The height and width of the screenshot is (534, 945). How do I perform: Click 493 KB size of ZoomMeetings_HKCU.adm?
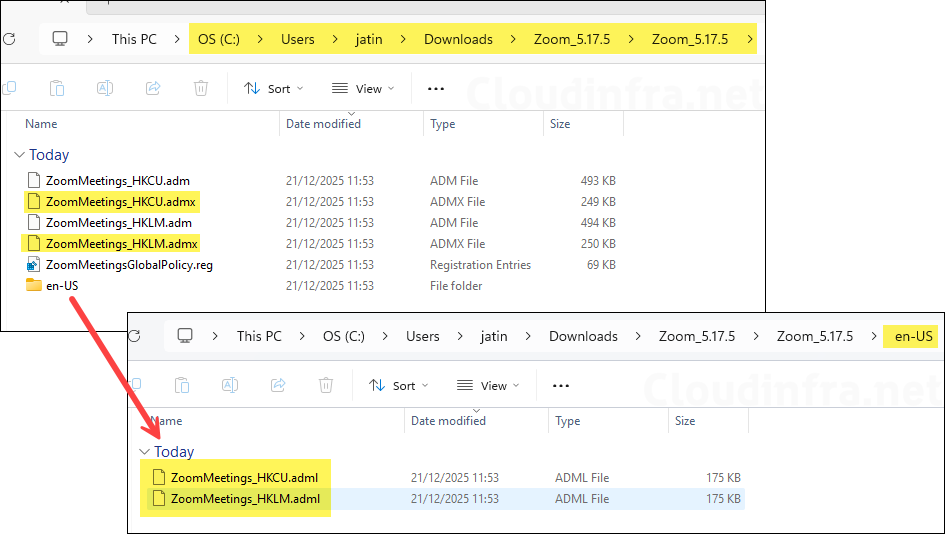[x=598, y=181]
